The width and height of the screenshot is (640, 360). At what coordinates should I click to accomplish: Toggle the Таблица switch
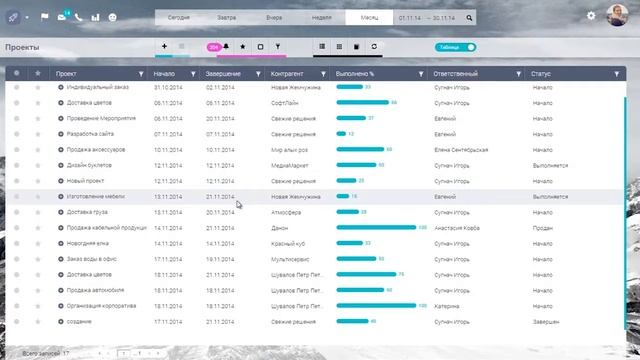[455, 47]
